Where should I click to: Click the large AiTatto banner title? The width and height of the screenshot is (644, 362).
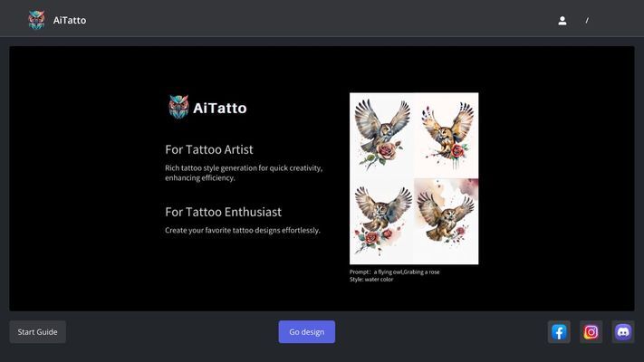220,108
